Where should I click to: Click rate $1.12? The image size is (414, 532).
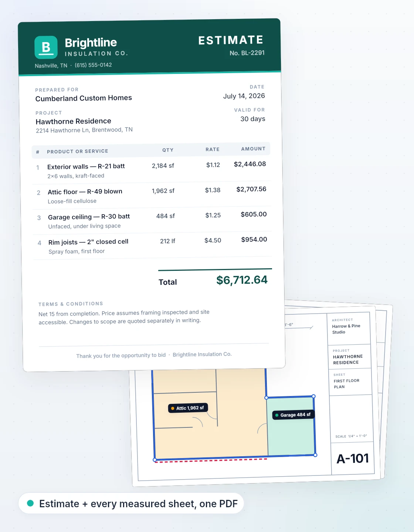[213, 165]
